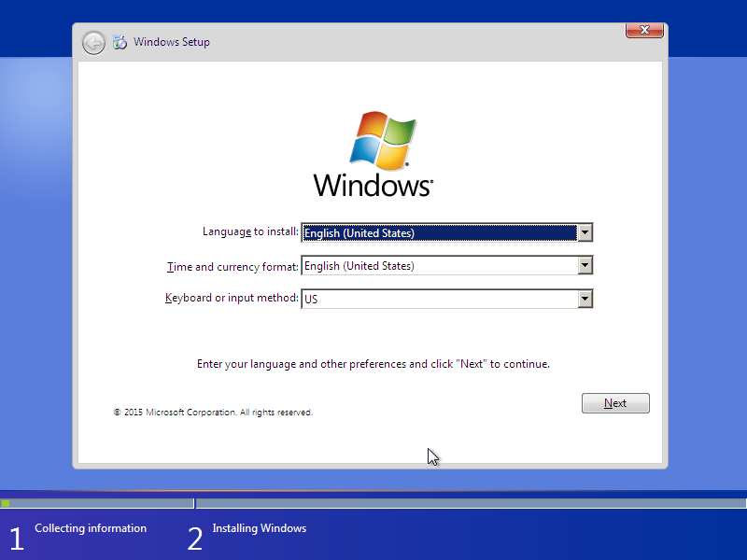The image size is (747, 560).
Task: Click the dropdown arrow for Time and currency format
Action: tap(585, 265)
